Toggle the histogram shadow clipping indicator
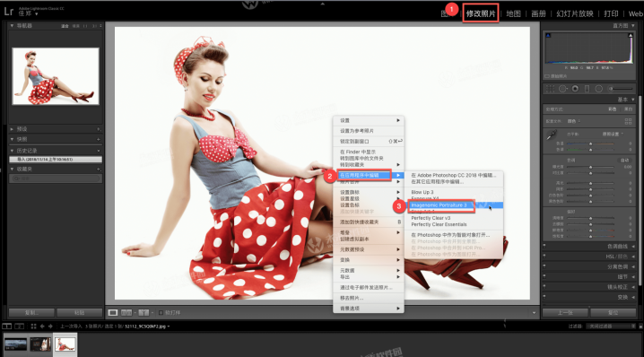This screenshot has height=357, width=644. [x=548, y=36]
